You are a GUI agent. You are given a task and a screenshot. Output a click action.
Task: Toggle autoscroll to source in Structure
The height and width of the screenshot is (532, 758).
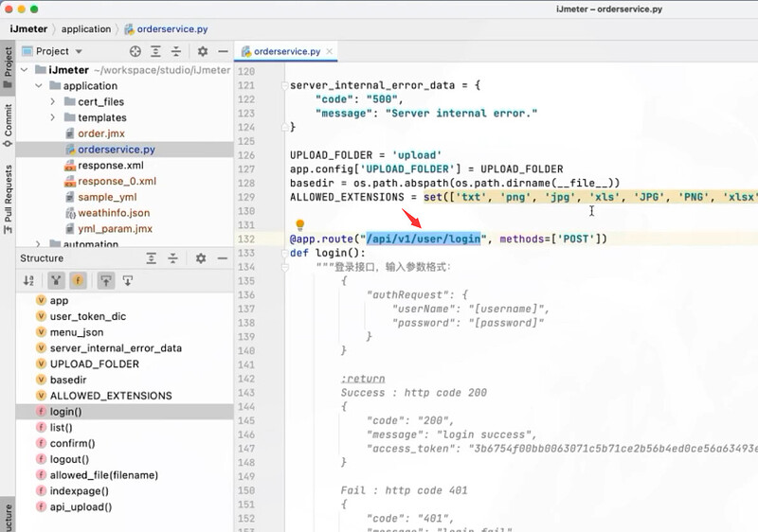[x=106, y=280]
